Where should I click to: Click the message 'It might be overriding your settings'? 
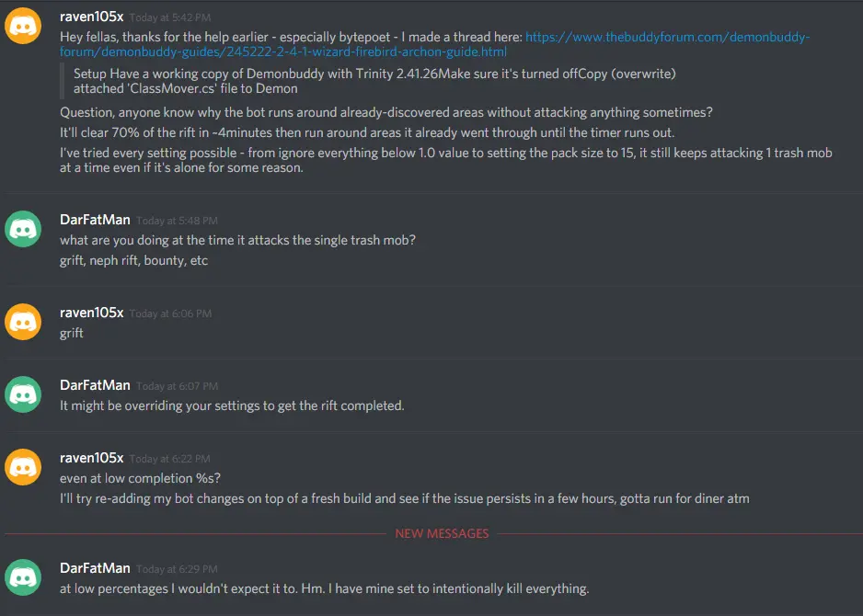click(232, 405)
